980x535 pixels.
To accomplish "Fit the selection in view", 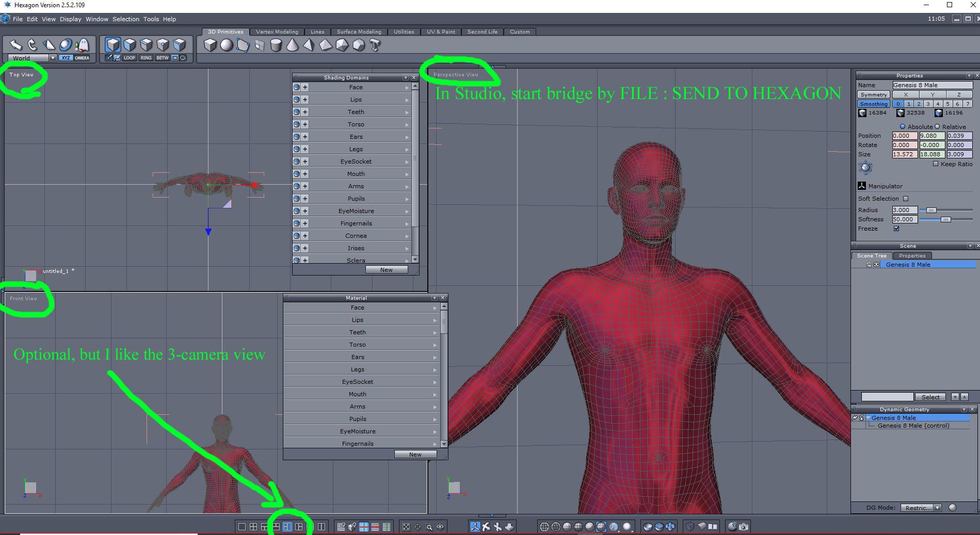I will [x=406, y=527].
